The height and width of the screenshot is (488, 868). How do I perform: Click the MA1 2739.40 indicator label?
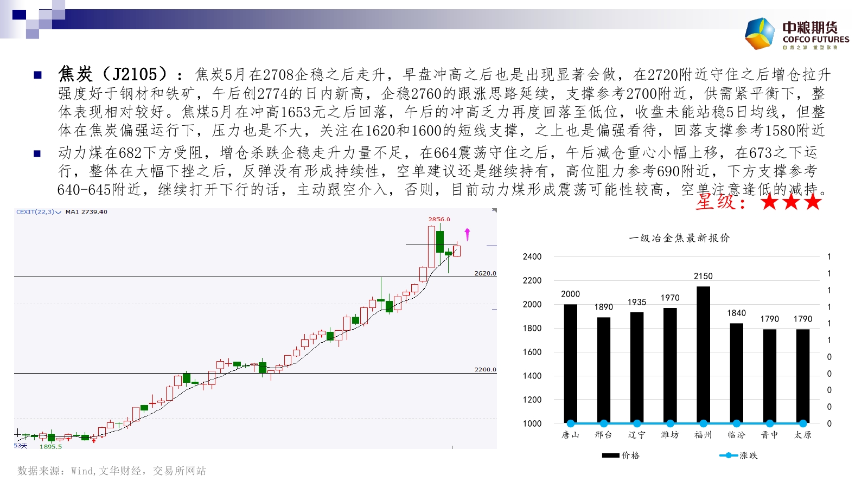click(86, 212)
